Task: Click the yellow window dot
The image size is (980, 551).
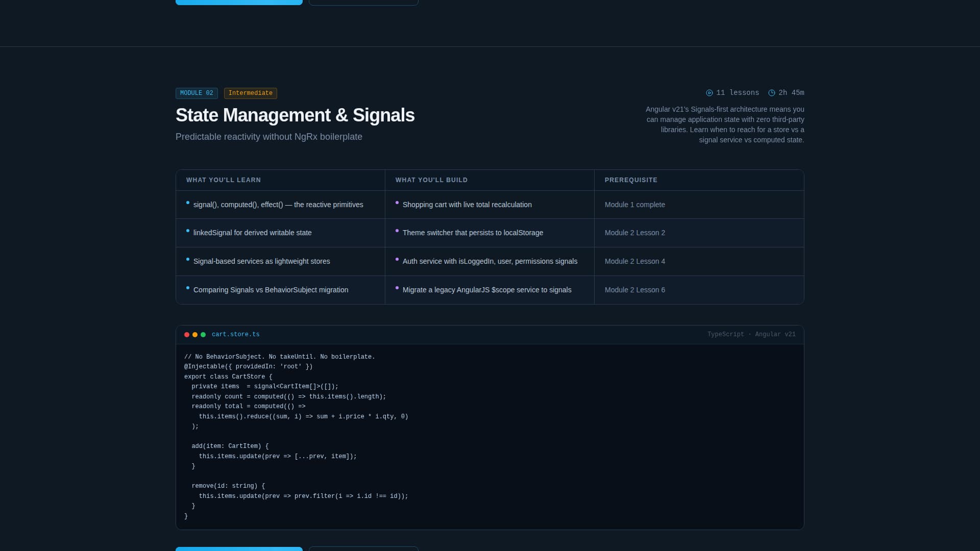Action: tap(195, 335)
